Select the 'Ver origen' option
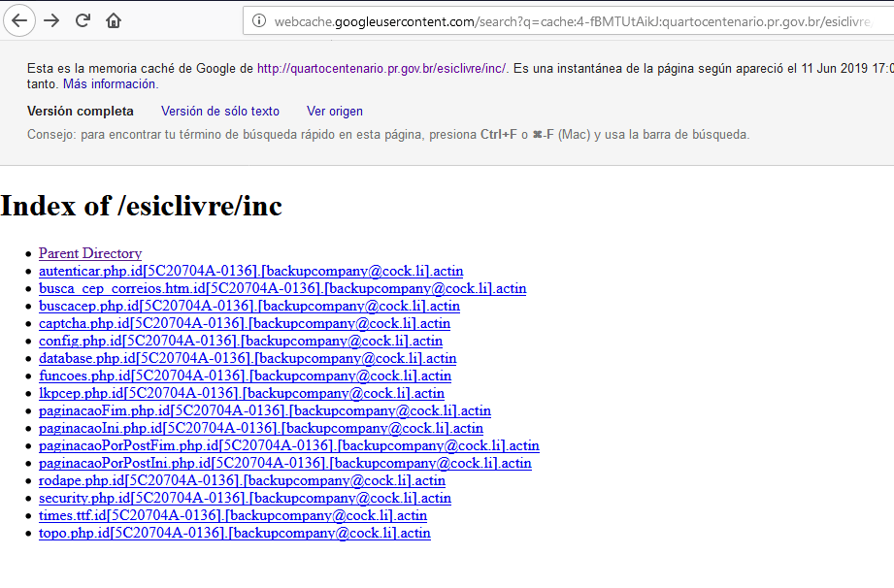Image resolution: width=894 pixels, height=588 pixels. click(335, 112)
